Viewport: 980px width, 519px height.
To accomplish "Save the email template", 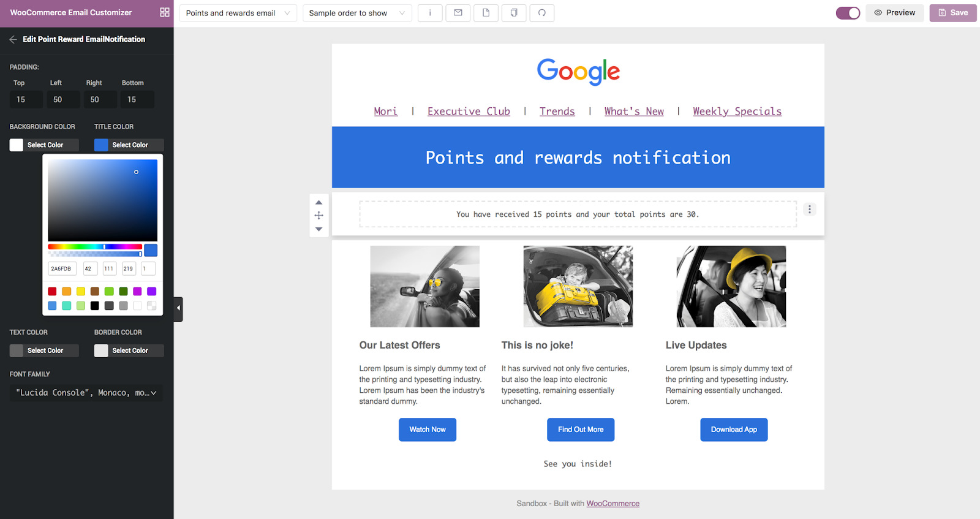I will pyautogui.click(x=953, y=13).
